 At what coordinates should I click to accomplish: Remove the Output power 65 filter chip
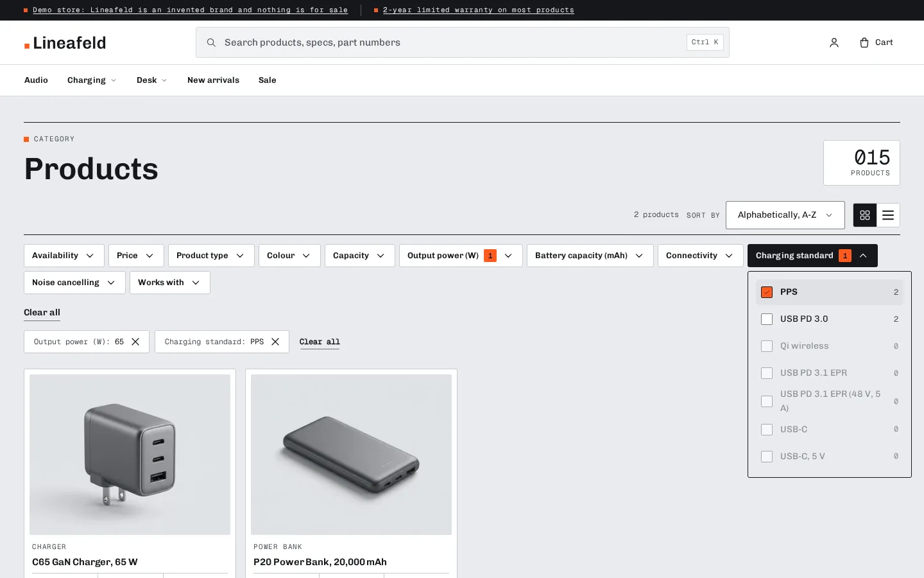tap(135, 342)
